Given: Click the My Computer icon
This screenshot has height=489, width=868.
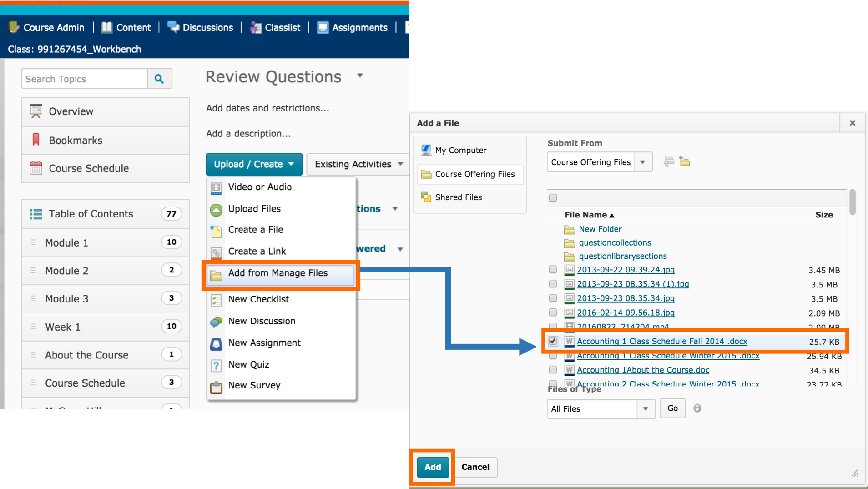Looking at the screenshot, I should click(426, 150).
